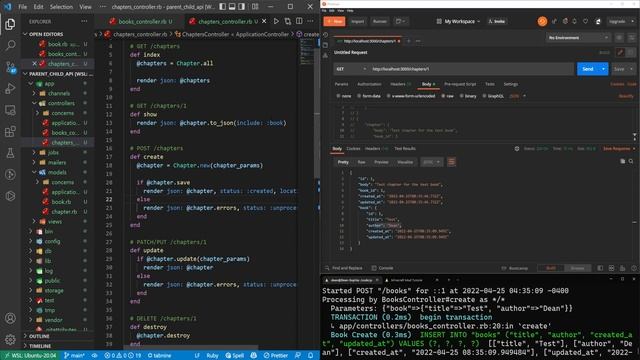
Task: Open History in the Postman sidebar
Action: pyautogui.click(x=325, y=35)
